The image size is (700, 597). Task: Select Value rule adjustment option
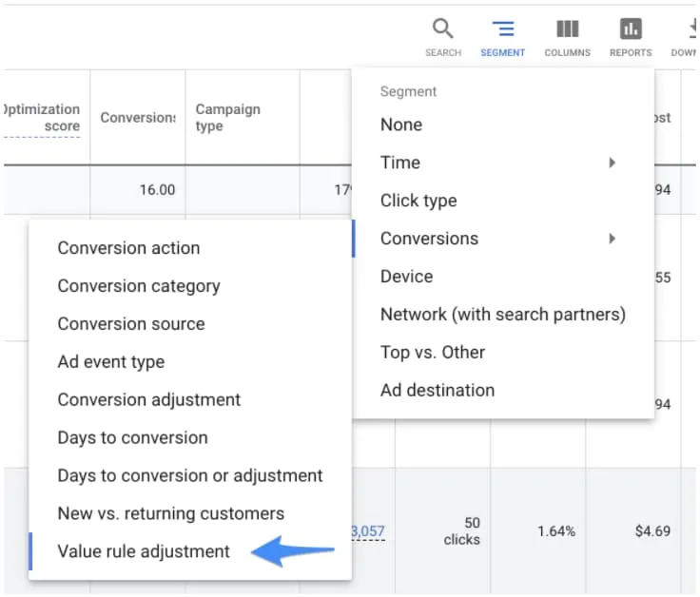click(x=144, y=552)
